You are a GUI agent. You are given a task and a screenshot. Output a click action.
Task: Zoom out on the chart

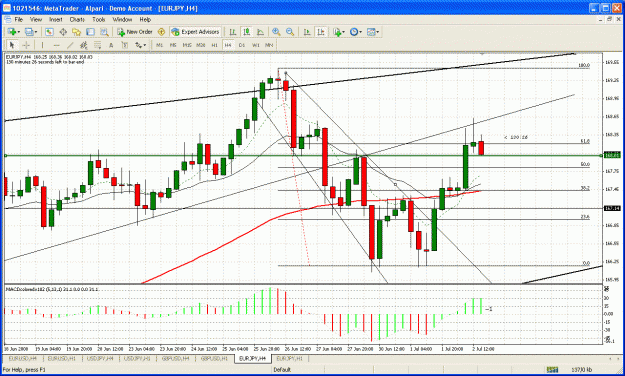tap(290, 32)
